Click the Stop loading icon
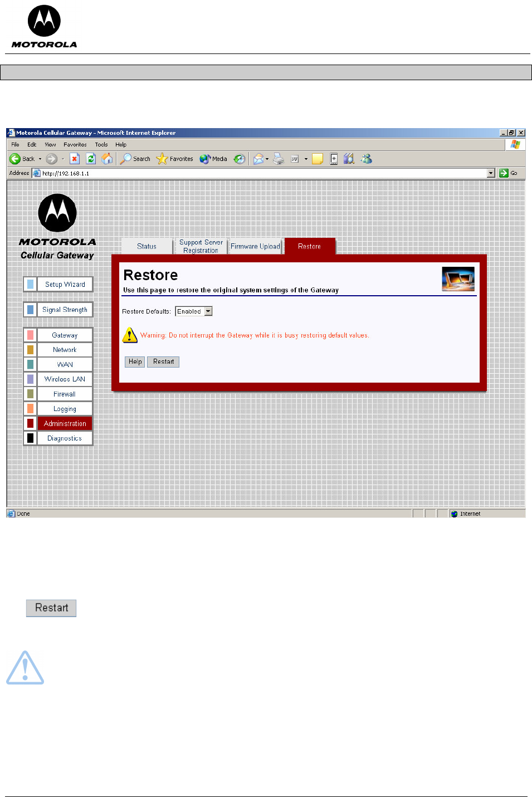Viewport: 532px width, 797px height. click(75, 159)
